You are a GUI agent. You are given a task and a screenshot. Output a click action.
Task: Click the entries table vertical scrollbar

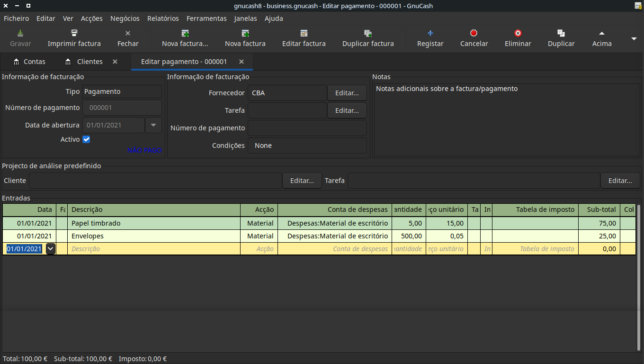click(638, 277)
